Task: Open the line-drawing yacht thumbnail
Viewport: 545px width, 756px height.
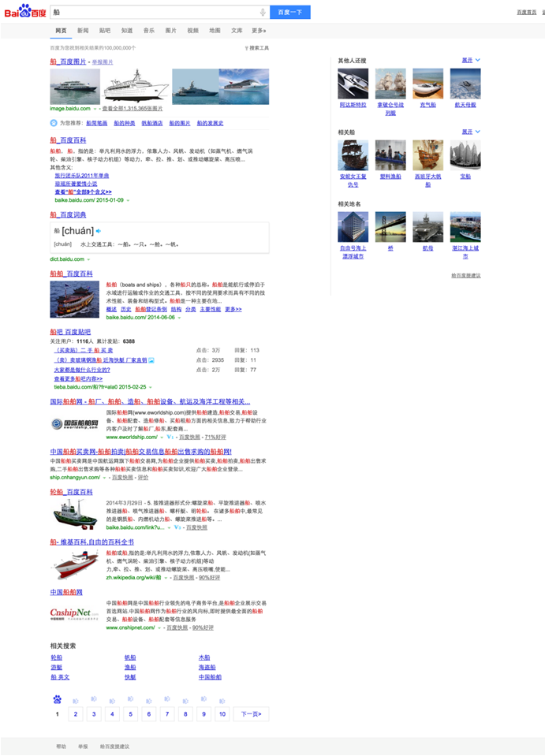Action: point(136,86)
